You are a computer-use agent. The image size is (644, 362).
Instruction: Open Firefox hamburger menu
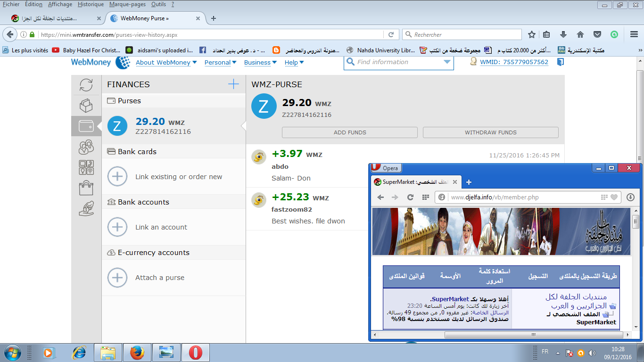click(634, 34)
